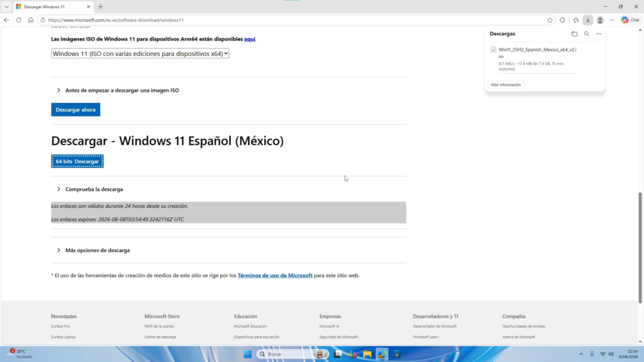Open the 'Surface Pro' footer link
The height and width of the screenshot is (362, 644).
click(60, 326)
